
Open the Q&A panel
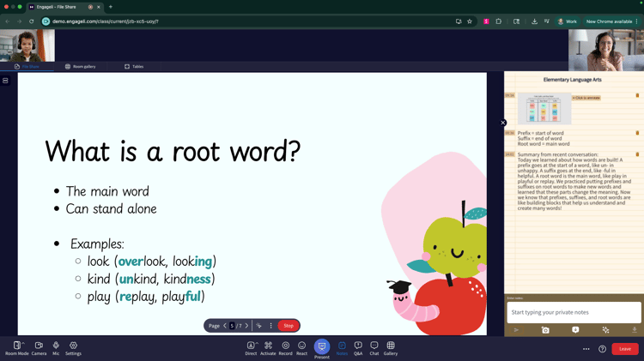(x=358, y=346)
